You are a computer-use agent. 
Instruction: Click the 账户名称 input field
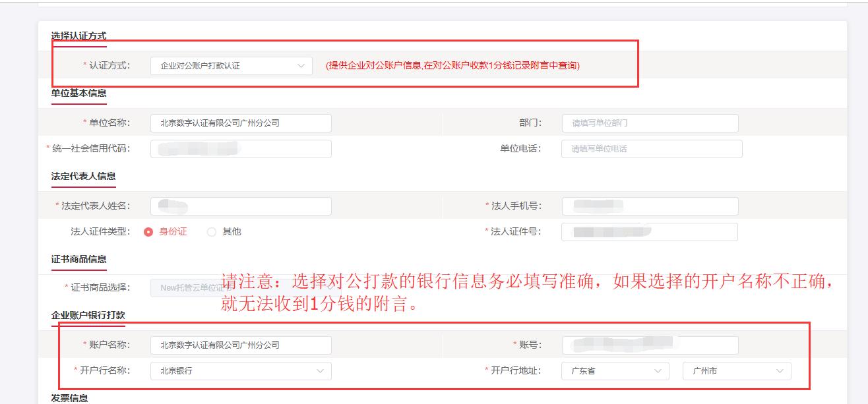(241, 345)
